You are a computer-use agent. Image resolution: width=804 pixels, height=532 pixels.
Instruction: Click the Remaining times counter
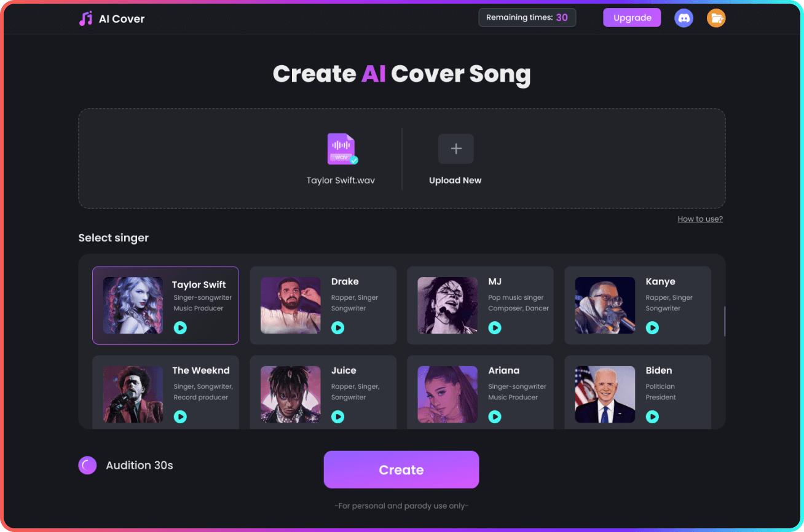[x=527, y=18]
